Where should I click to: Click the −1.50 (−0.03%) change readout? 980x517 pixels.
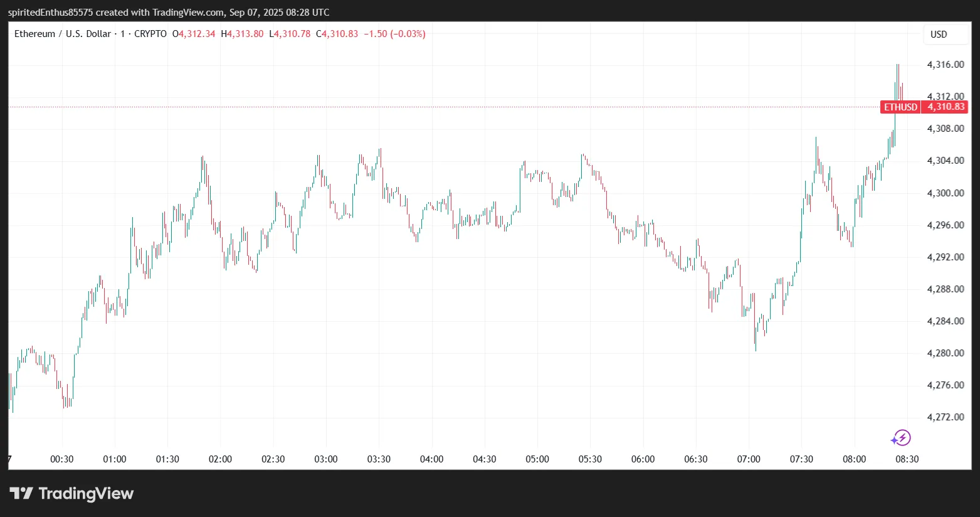click(394, 34)
